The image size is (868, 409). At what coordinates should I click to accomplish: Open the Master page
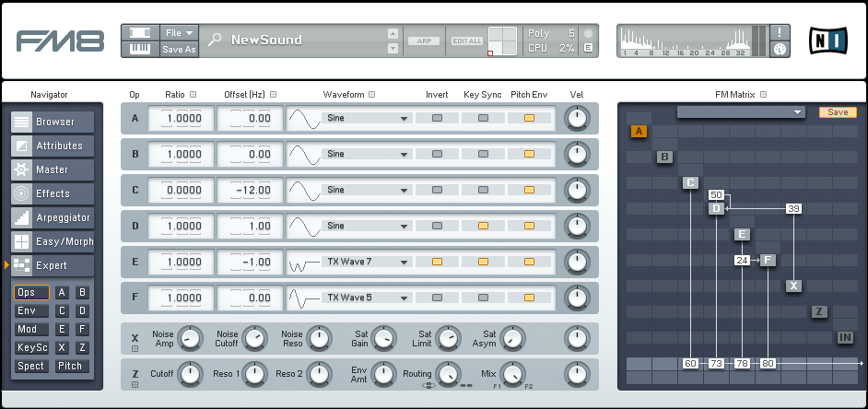pyautogui.click(x=53, y=169)
